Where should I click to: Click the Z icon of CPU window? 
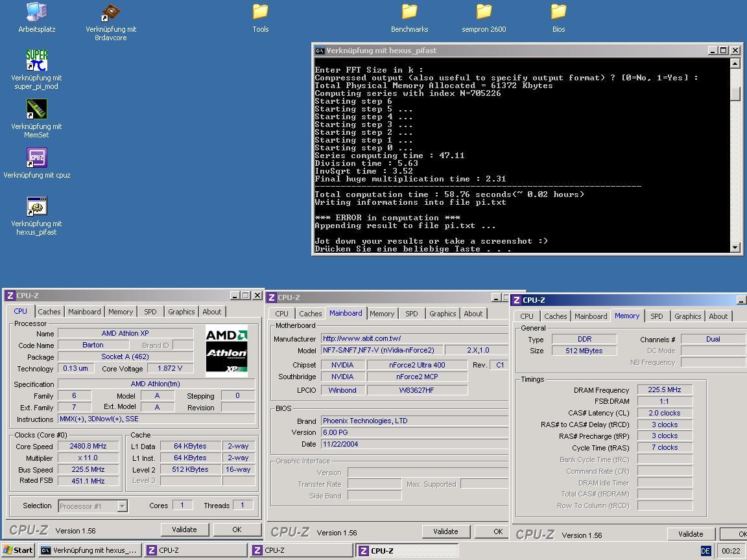[10, 296]
